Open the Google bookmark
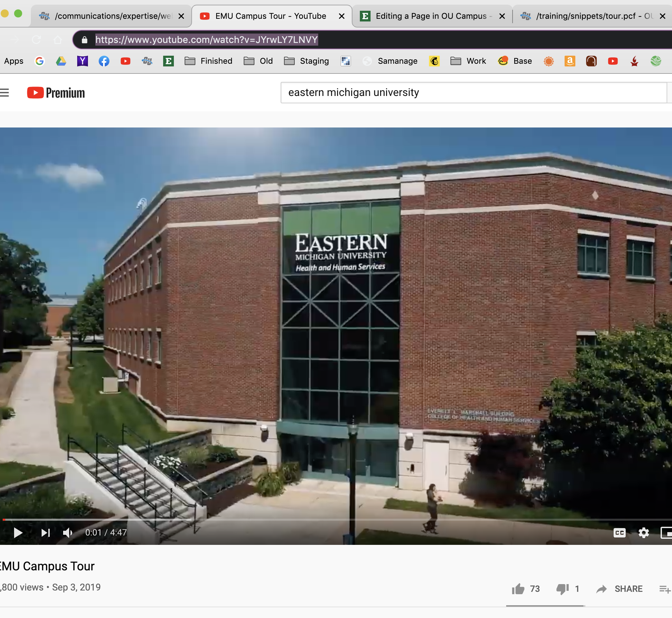Viewport: 672px width, 618px height. tap(40, 61)
